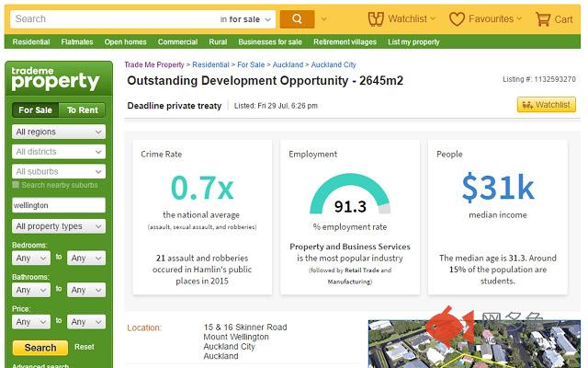Viewport: 588px width, 368px height.
Task: Click the Trade Me Property logo
Action: click(x=55, y=79)
